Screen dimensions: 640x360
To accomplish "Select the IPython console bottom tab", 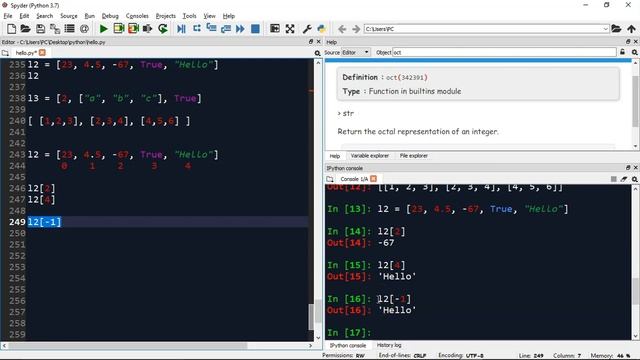I will coord(348,345).
